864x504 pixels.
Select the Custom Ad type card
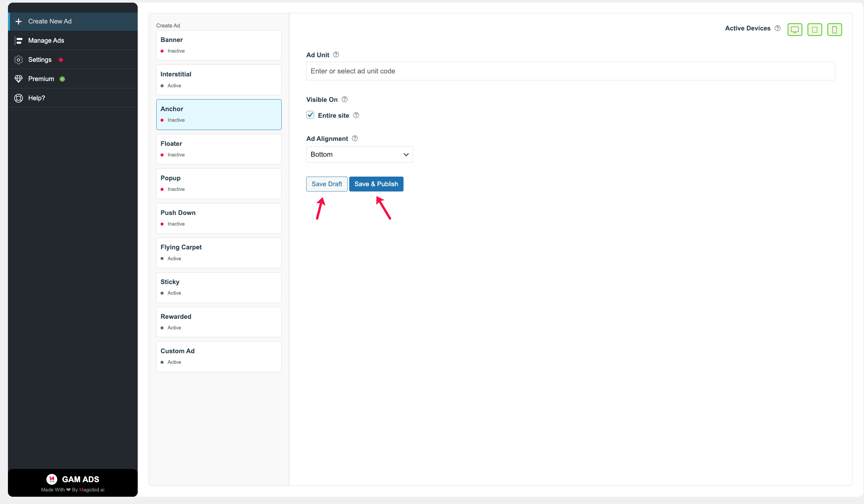click(219, 357)
